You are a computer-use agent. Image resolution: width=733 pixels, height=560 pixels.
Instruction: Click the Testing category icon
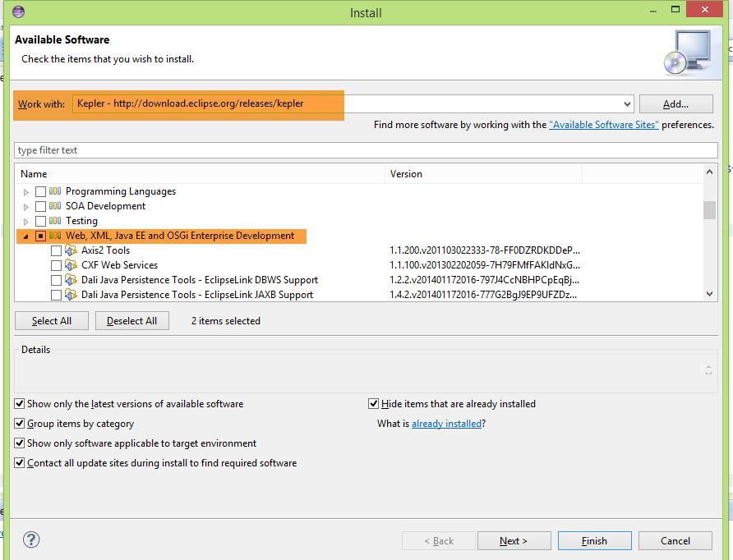56,221
